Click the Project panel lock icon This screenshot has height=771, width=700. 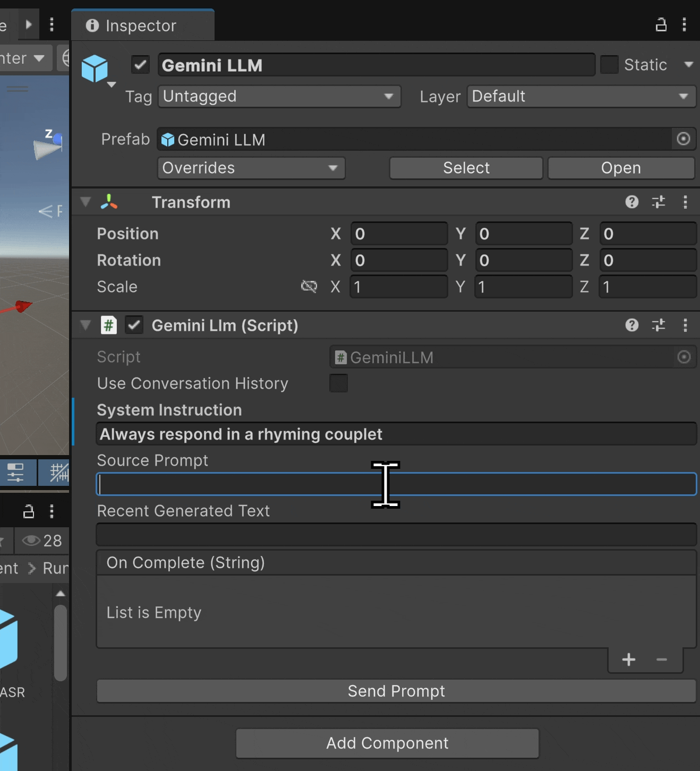(29, 511)
